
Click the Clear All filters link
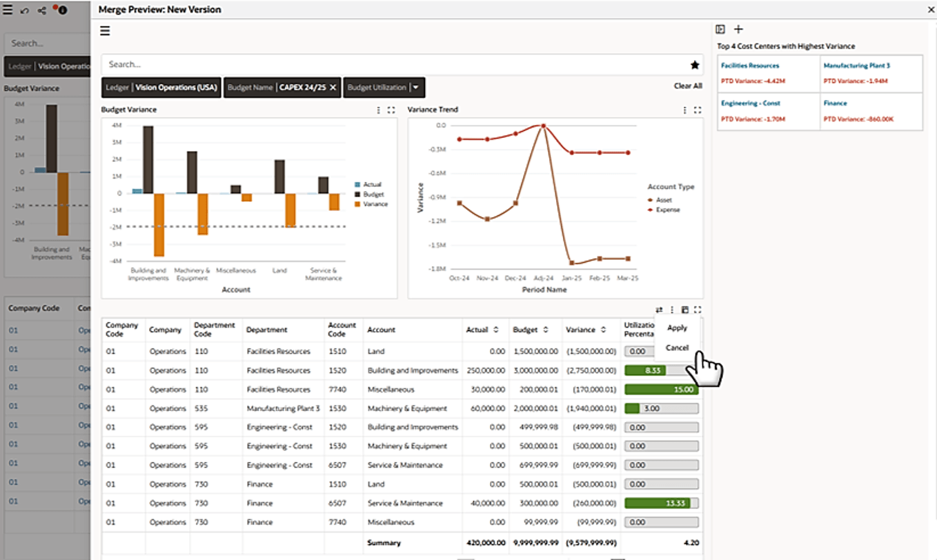[x=688, y=86]
